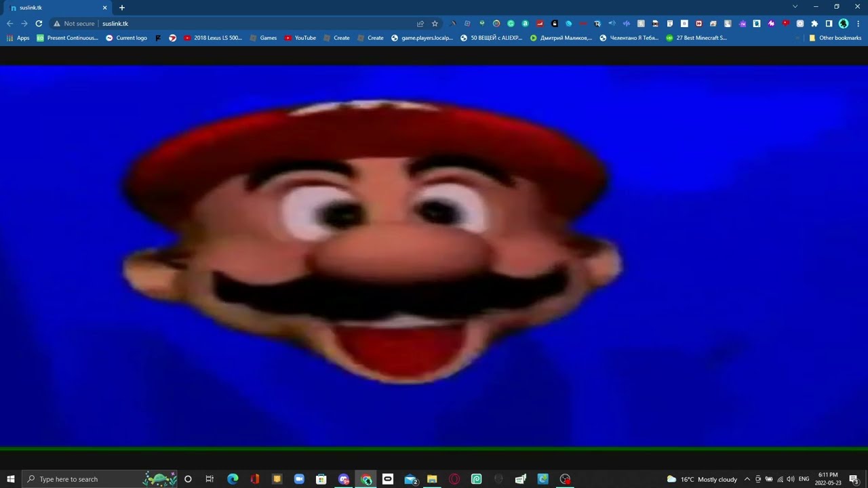Viewport: 868px width, 488px height.
Task: Open the Games bookmark
Action: [263, 38]
